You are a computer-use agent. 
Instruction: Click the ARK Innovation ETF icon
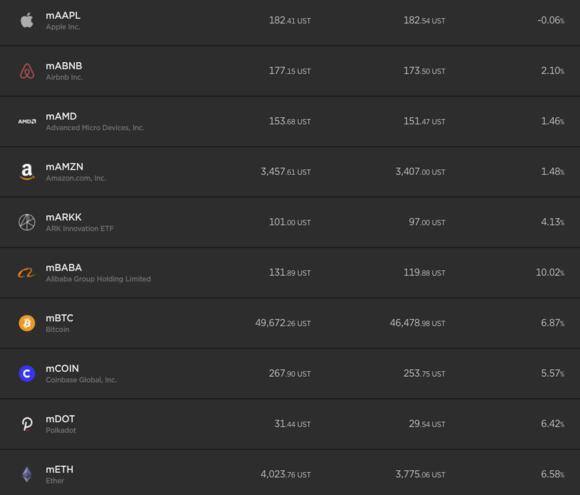point(27,222)
